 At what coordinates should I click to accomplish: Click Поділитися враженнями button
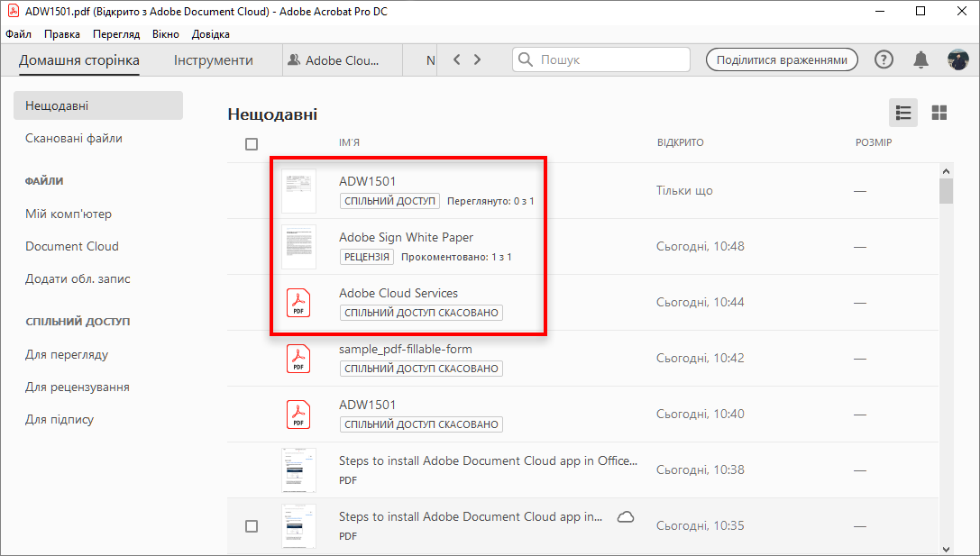[782, 60]
